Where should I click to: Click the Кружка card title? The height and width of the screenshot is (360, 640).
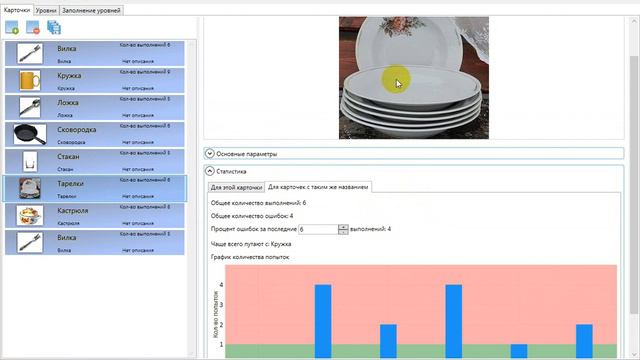point(69,76)
